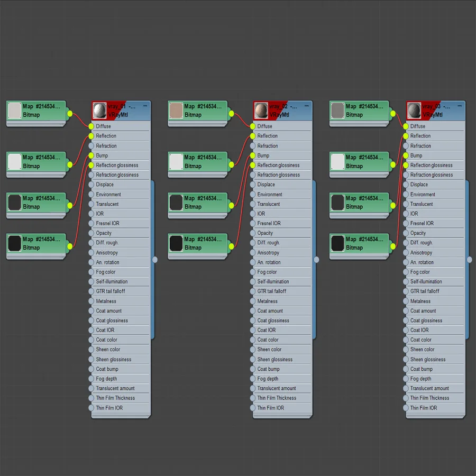Click vray_02 Refraction glossiness input socket

253,175
